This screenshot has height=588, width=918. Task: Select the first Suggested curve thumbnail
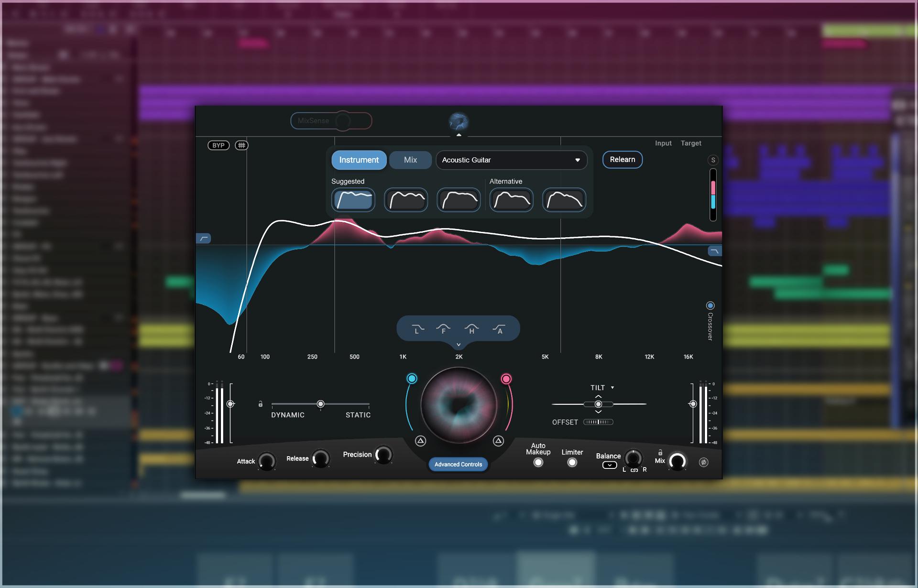353,200
